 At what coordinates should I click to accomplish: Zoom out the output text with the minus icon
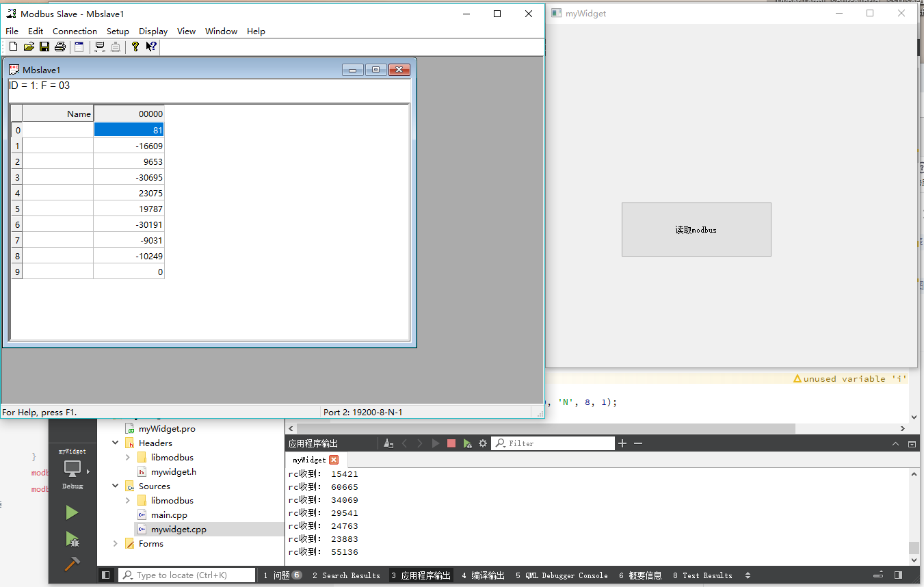click(x=638, y=443)
